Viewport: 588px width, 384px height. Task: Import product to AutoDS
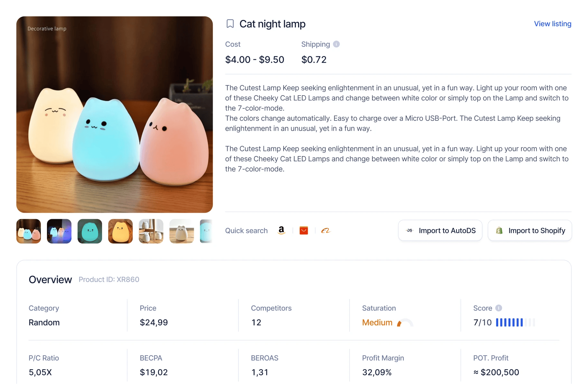pos(440,230)
